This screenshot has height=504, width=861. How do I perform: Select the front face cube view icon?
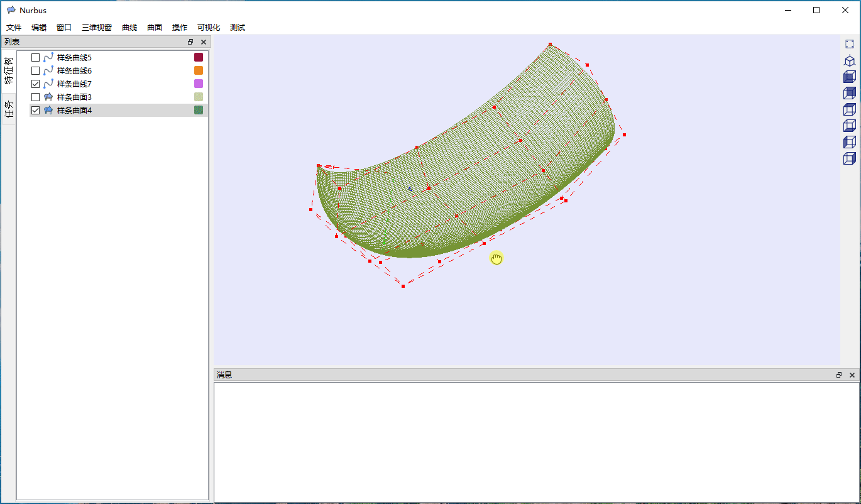click(x=850, y=77)
